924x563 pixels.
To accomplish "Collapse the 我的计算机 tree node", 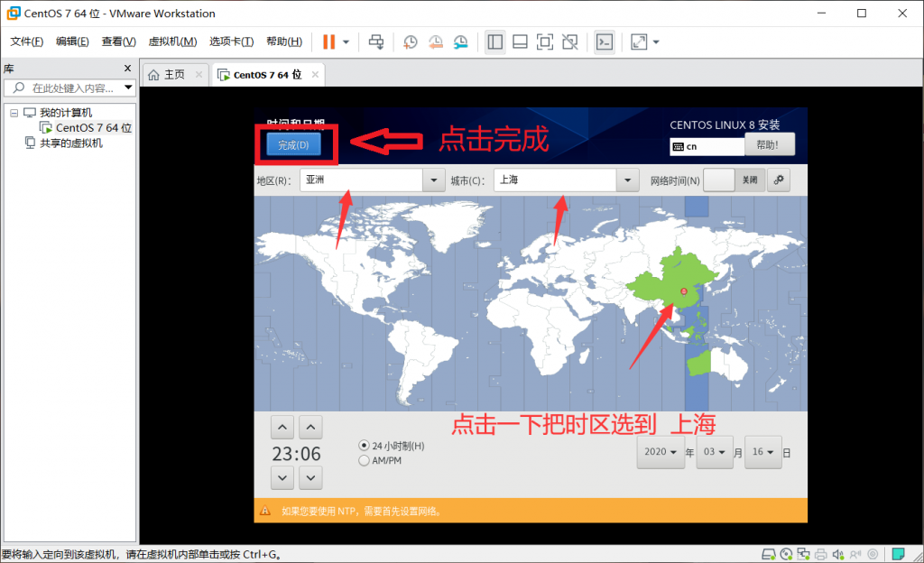I will [14, 113].
